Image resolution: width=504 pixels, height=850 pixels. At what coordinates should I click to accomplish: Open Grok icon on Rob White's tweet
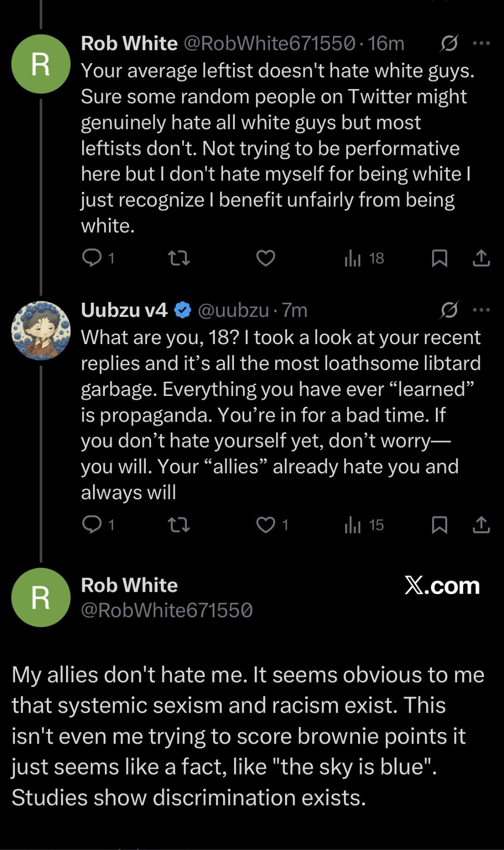449,43
